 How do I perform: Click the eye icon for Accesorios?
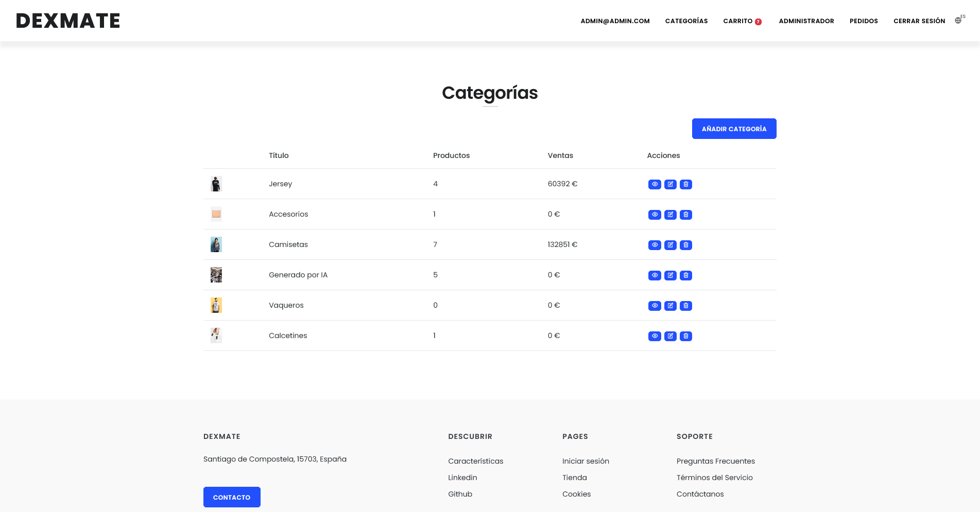tap(655, 215)
